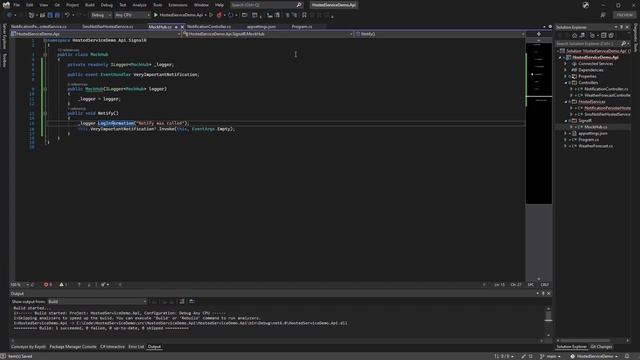Collapse the HostedServices folder node
Screen dimensions: 640x360
[566, 102]
